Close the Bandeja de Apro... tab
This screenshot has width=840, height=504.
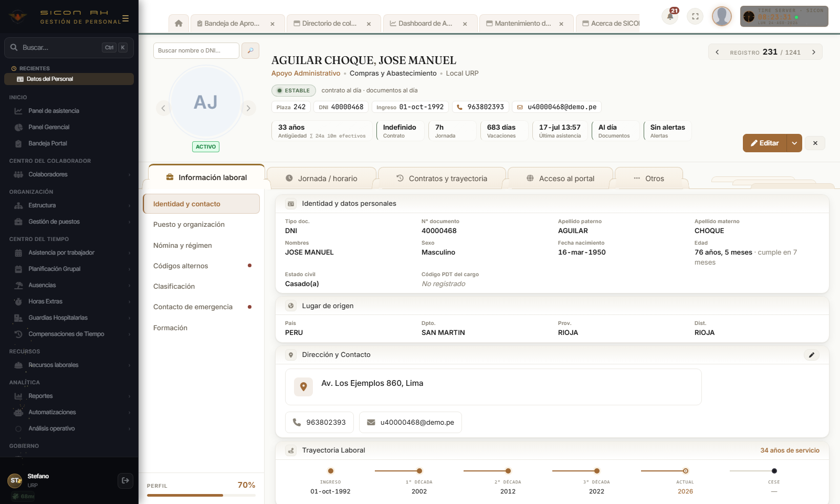tap(272, 24)
